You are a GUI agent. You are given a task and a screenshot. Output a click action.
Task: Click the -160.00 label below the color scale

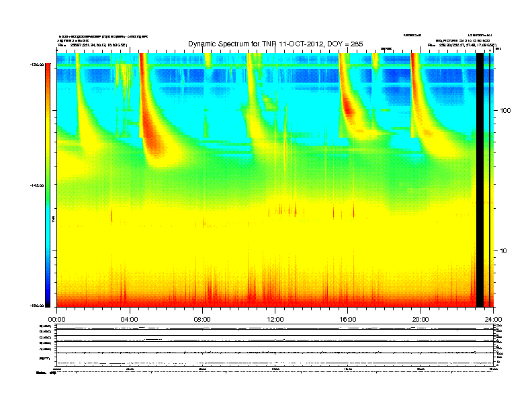pos(37,306)
